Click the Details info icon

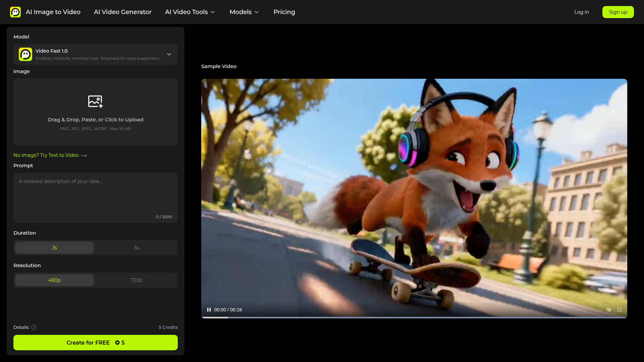coord(34,327)
